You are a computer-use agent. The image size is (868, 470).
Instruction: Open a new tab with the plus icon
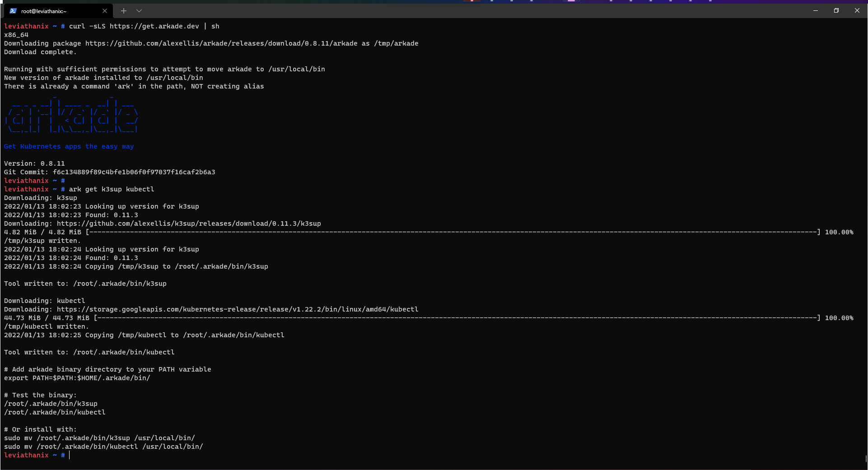[x=123, y=11]
